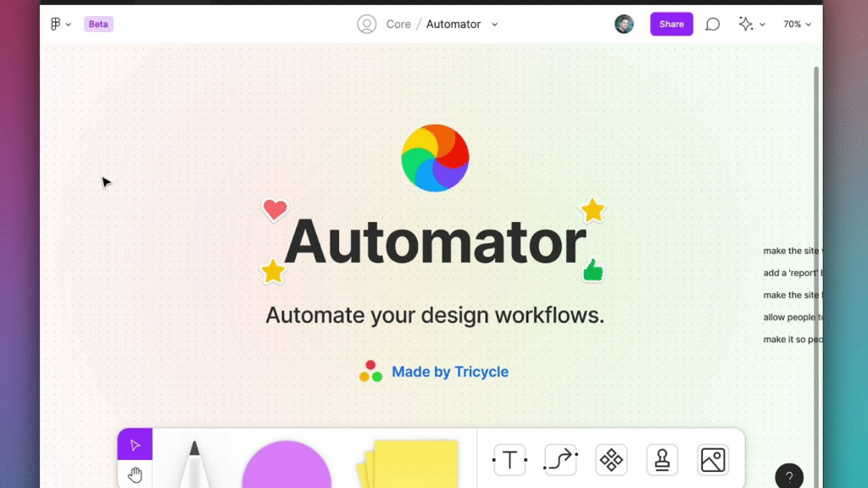This screenshot has height=488, width=868.
Task: Select the Move arrow tool
Action: 135,444
